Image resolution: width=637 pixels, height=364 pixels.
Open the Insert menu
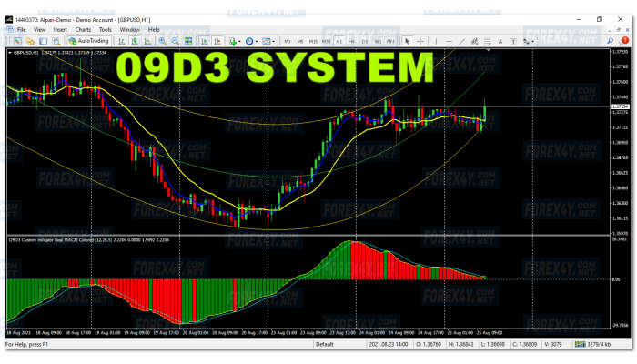click(x=60, y=29)
